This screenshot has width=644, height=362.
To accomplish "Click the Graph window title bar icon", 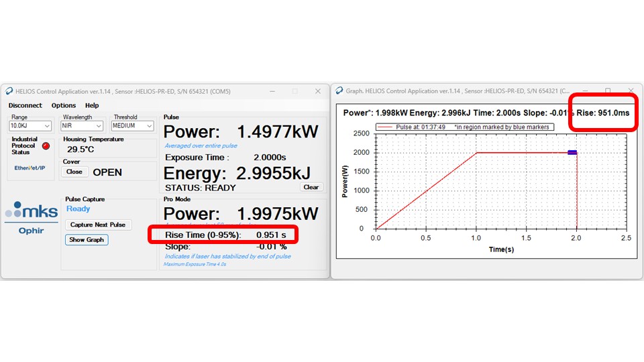I will [339, 90].
